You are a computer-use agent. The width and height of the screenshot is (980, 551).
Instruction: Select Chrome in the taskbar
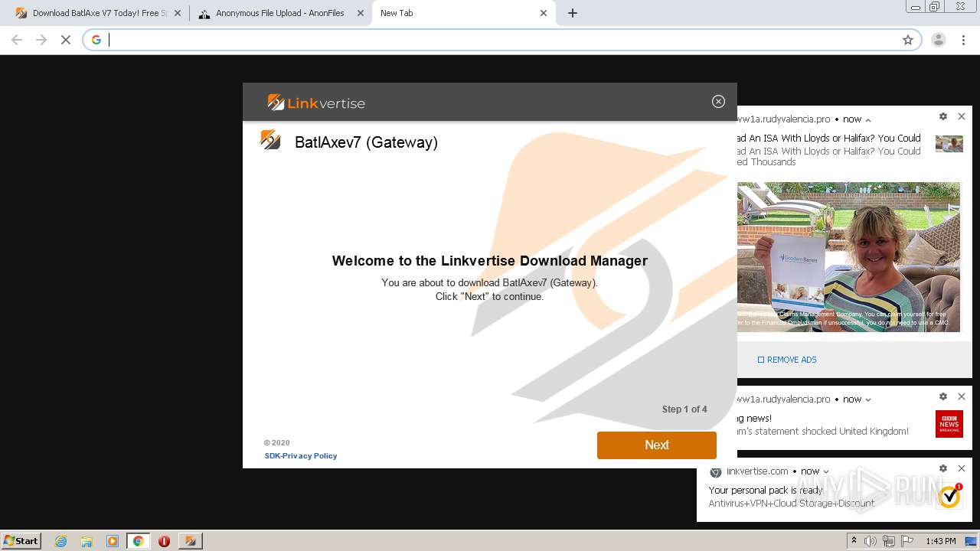tap(139, 541)
